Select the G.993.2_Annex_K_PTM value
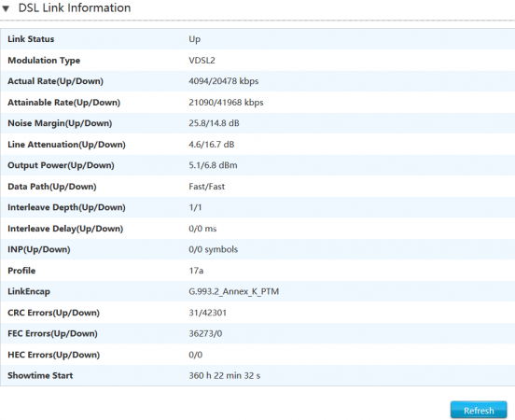The image size is (515, 420). [233, 291]
